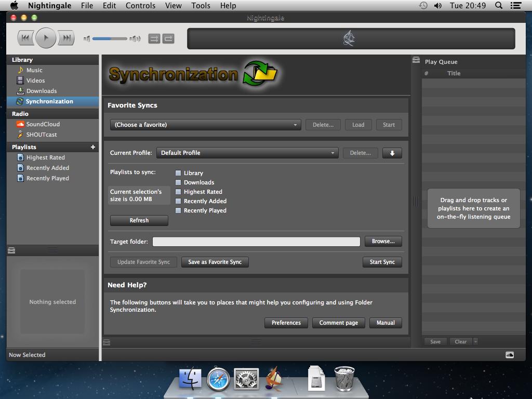Check the Highest Rated sync checkbox
532x399 pixels.
click(x=178, y=192)
